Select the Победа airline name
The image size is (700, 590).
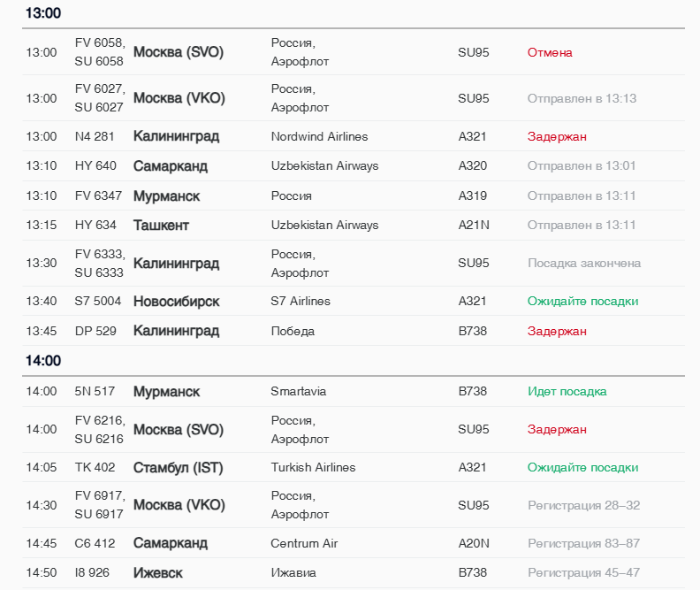pos(293,332)
